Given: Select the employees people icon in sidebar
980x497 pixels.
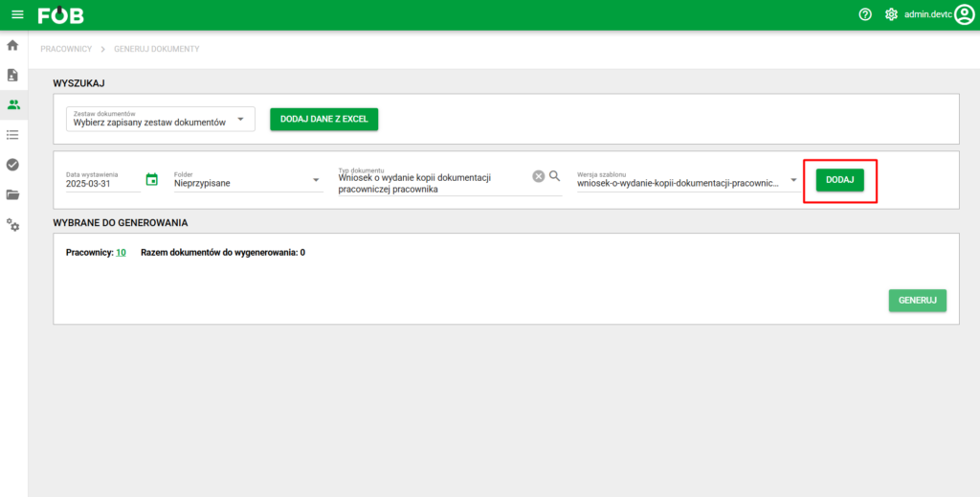Looking at the screenshot, I should point(13,104).
